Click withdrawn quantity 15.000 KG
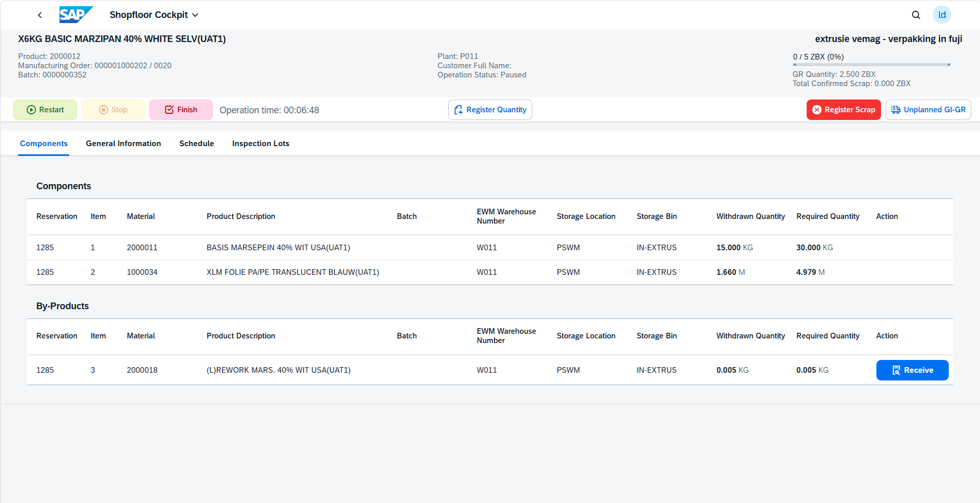The width and height of the screenshot is (980, 503). click(x=734, y=248)
